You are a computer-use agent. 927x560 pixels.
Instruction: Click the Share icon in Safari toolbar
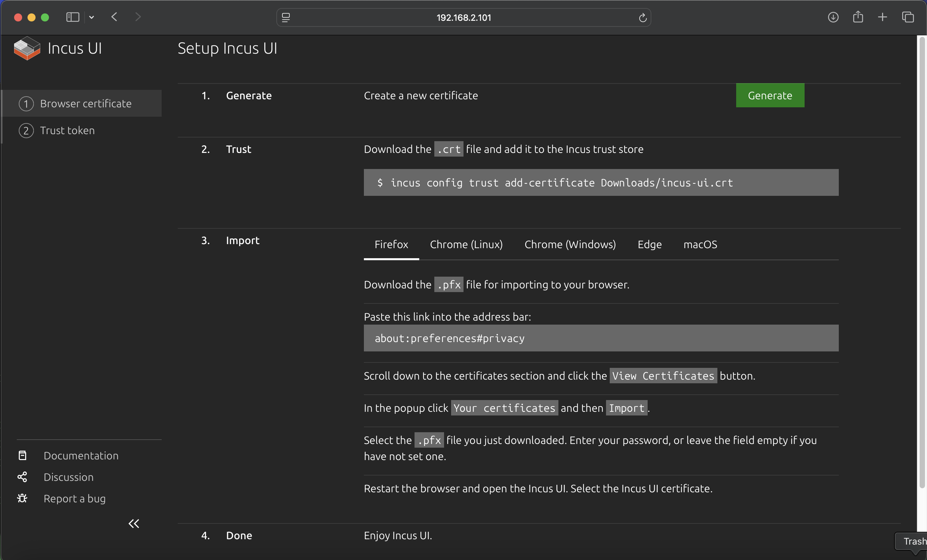(x=858, y=17)
